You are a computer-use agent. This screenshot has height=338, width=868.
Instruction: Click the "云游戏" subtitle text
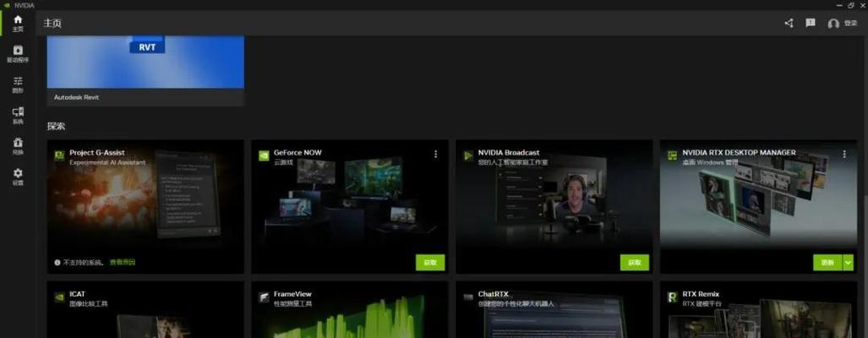pyautogui.click(x=283, y=162)
